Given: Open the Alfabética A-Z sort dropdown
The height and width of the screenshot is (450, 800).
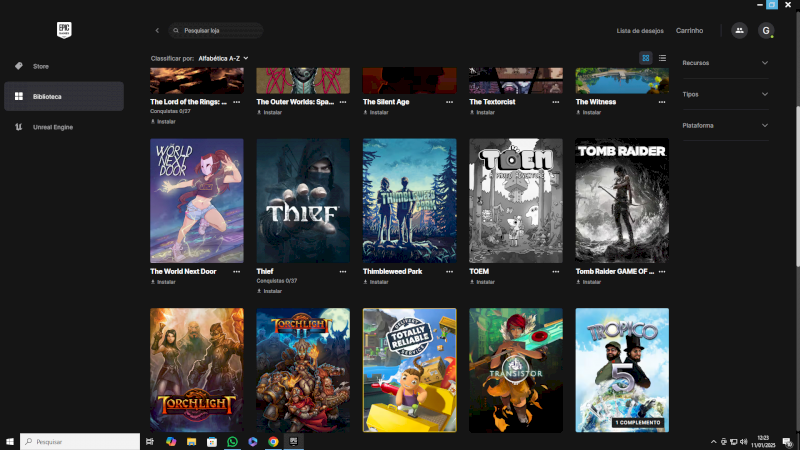Looking at the screenshot, I should coord(223,59).
